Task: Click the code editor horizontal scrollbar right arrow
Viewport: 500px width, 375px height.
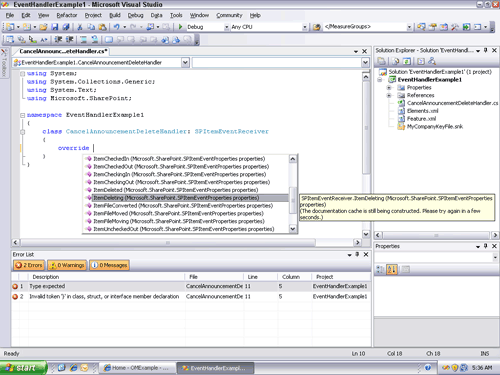Action: point(357,242)
